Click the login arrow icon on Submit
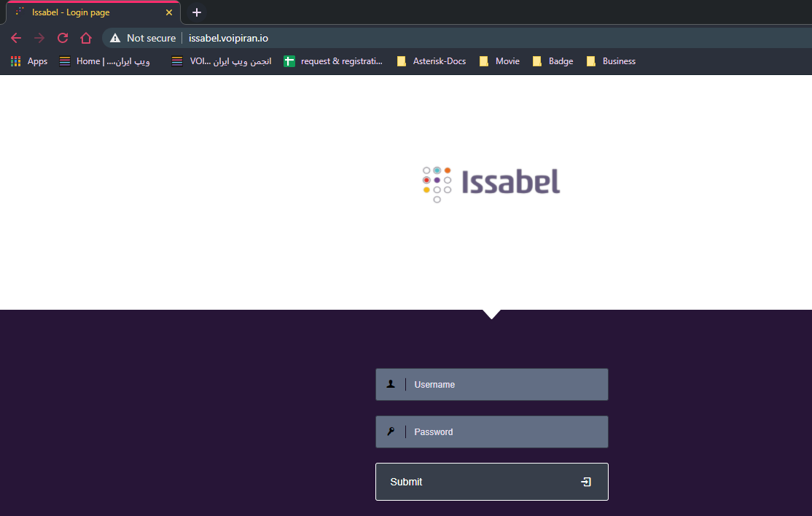The image size is (812, 516). 586,482
